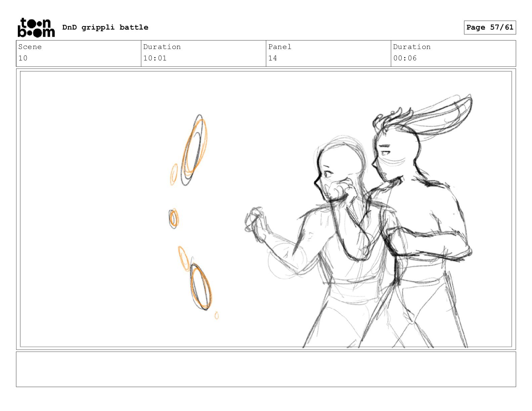Click the Toon Boom logo

coord(36,28)
